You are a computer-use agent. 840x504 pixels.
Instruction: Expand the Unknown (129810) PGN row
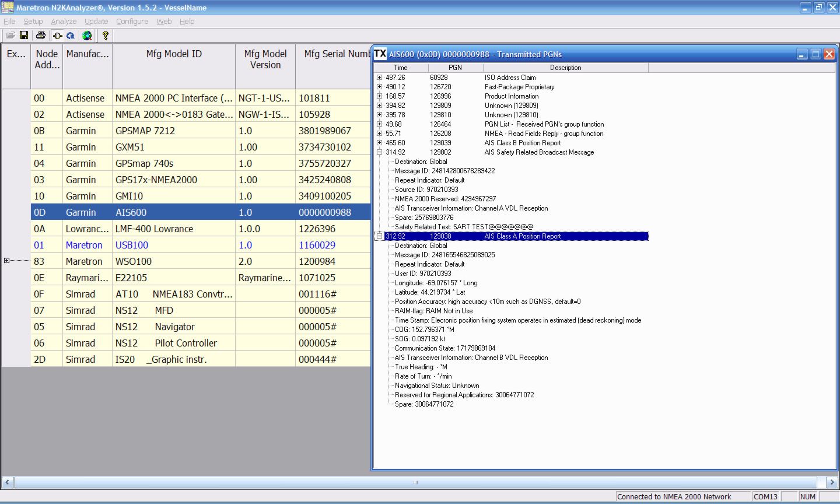pyautogui.click(x=380, y=115)
